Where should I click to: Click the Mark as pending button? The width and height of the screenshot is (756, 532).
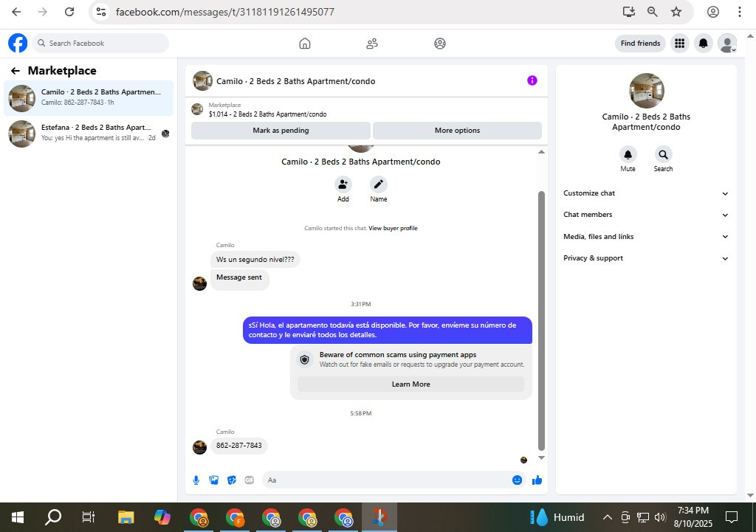tap(281, 131)
